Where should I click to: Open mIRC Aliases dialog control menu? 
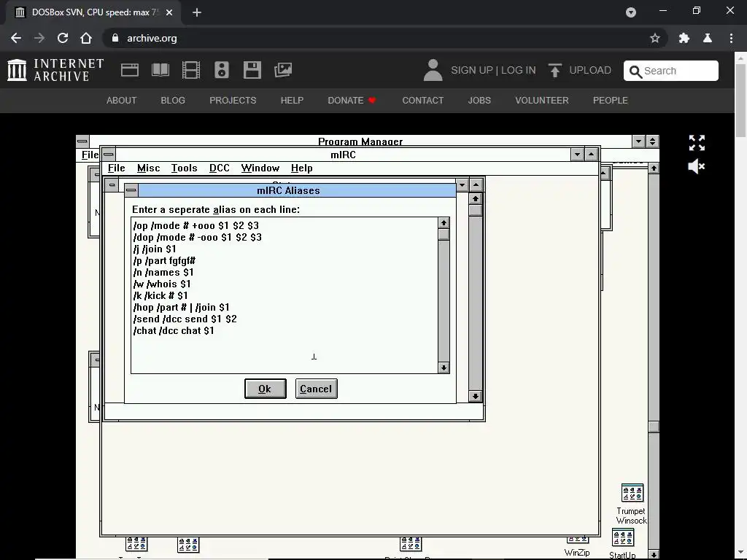[131, 190]
